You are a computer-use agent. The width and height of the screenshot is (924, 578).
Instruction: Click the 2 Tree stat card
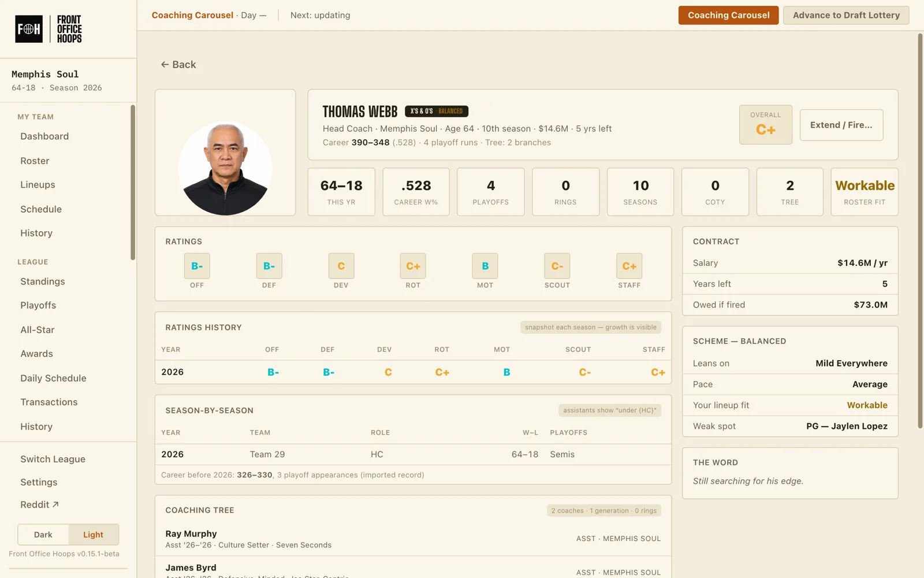point(790,192)
